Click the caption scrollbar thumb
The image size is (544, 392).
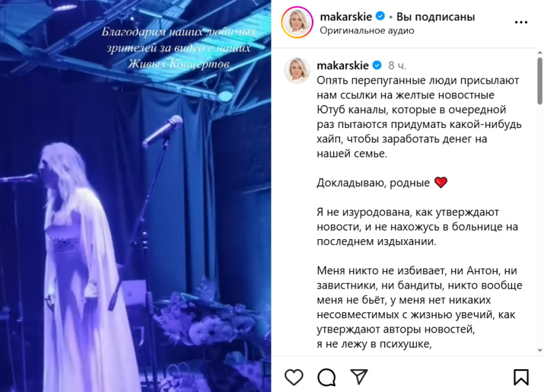pos(540,81)
